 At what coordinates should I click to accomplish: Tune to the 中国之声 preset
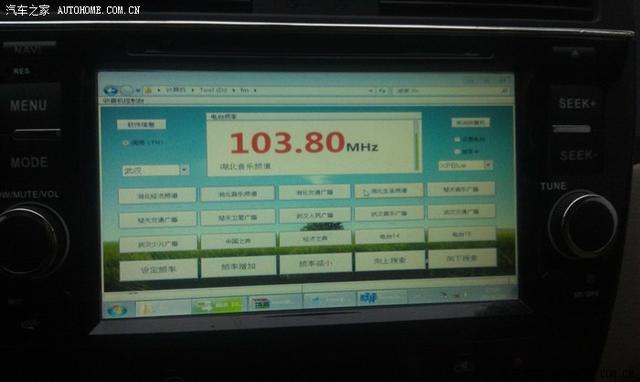pos(238,241)
